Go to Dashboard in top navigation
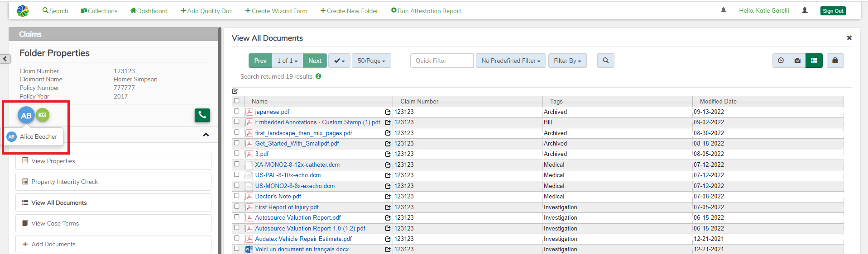868x254 pixels. [x=149, y=11]
